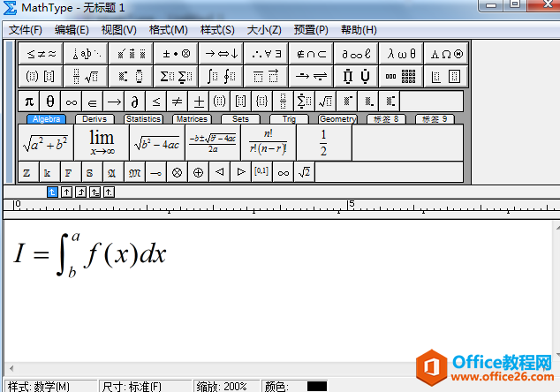Open the labeled arrow templates palette
The image size is (560, 392).
tap(311, 76)
